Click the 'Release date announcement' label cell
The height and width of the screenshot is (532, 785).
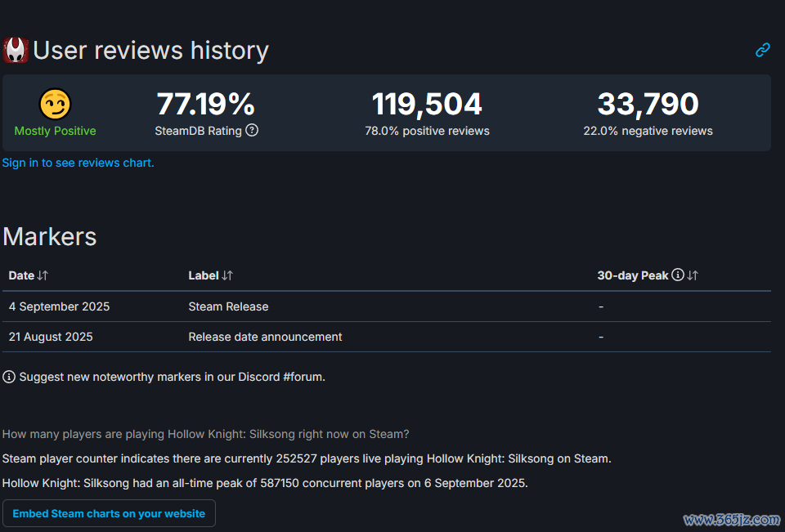[x=265, y=337]
